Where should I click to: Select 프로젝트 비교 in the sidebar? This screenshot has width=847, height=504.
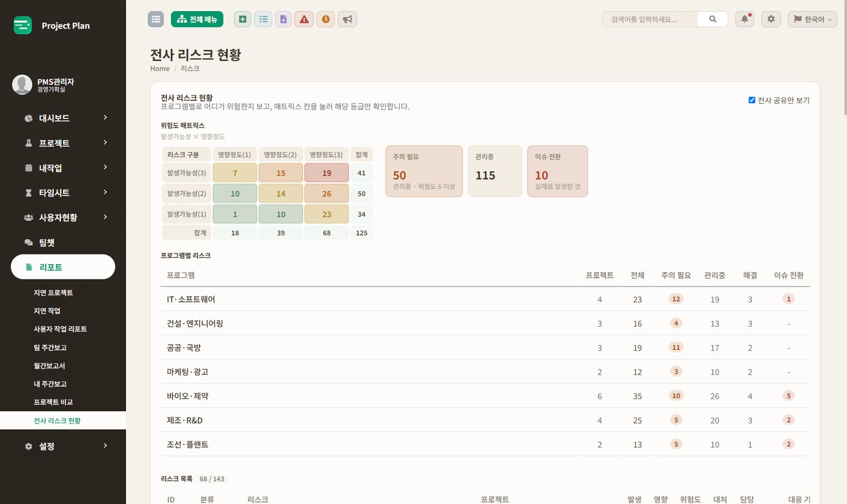(x=53, y=402)
